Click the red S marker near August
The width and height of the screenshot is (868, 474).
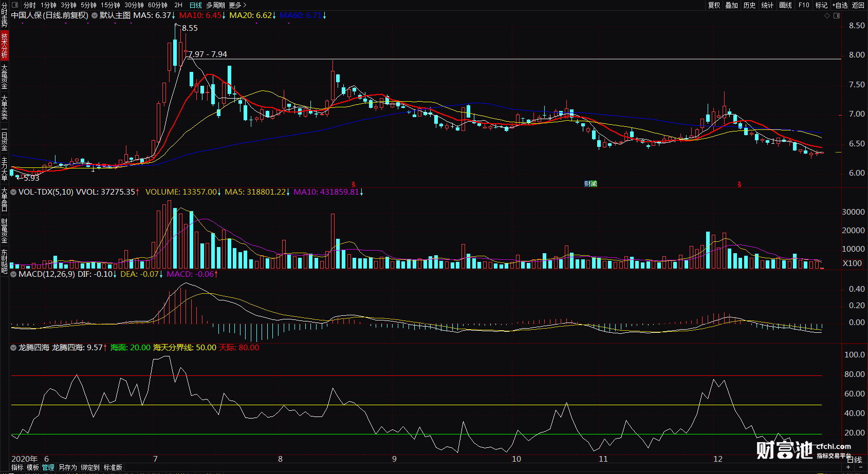tap(354, 184)
